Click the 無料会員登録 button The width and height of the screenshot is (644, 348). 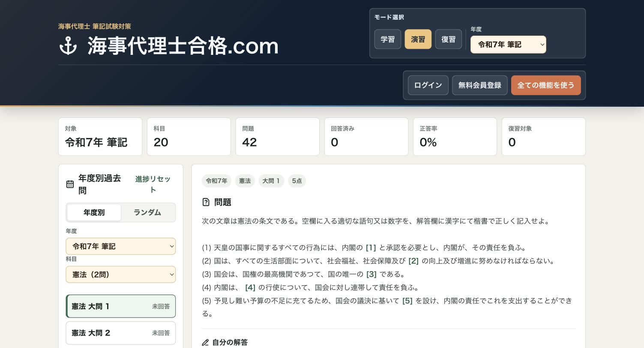480,85
